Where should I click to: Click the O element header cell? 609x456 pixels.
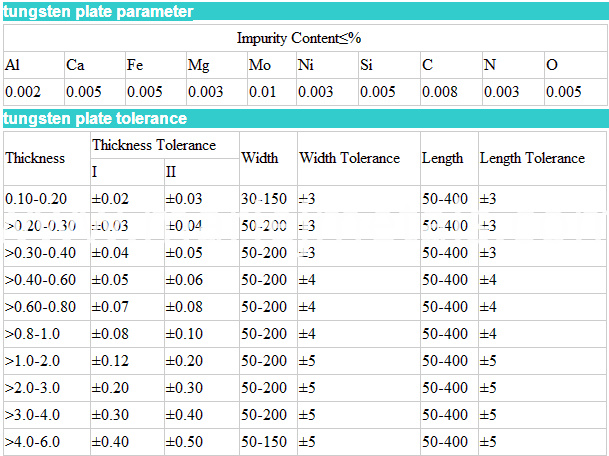576,65
